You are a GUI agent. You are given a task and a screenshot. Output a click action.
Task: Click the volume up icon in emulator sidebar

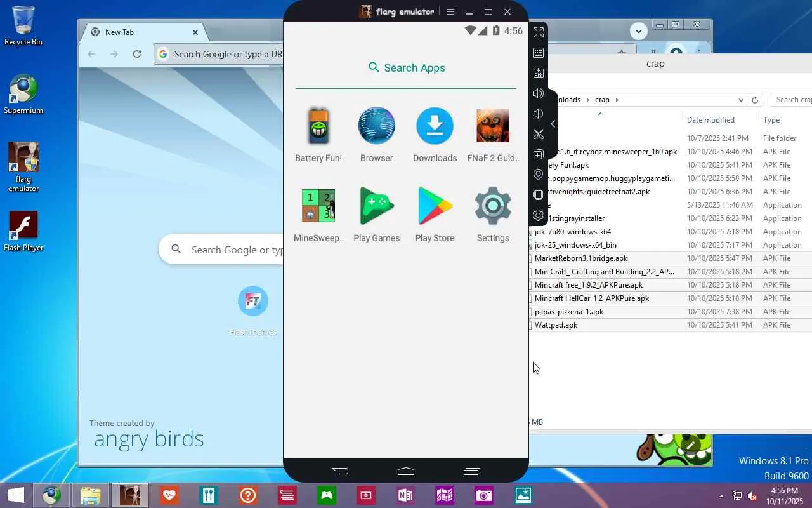(539, 93)
